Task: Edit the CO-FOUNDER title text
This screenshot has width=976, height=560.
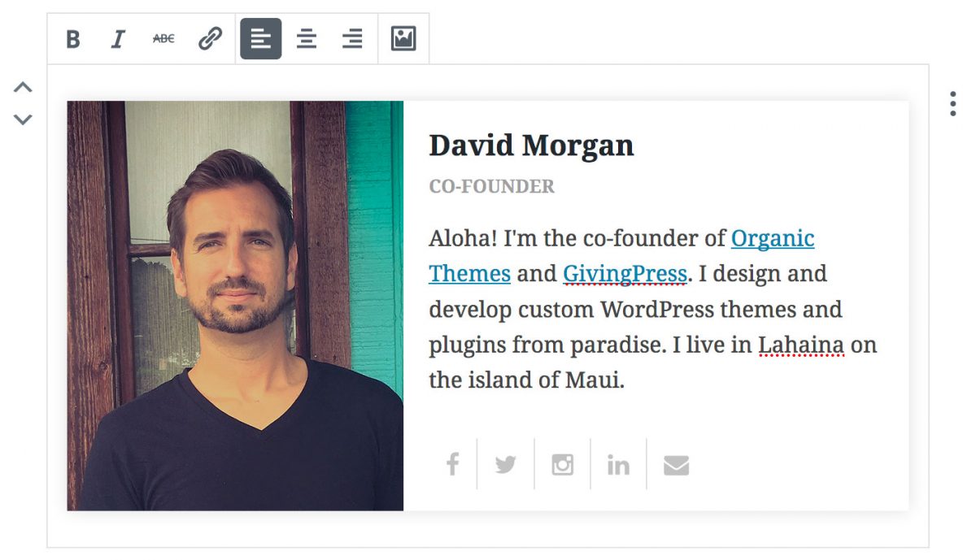Action: point(491,187)
